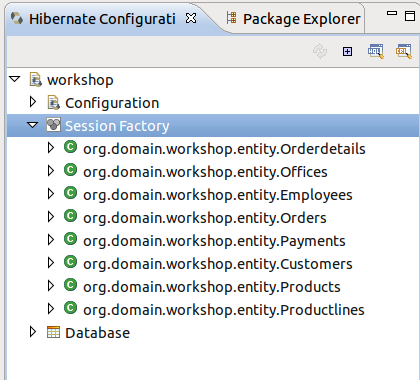Click the greyed refresh arrows icon
Screen dimensions: 420x380
pos(320,51)
